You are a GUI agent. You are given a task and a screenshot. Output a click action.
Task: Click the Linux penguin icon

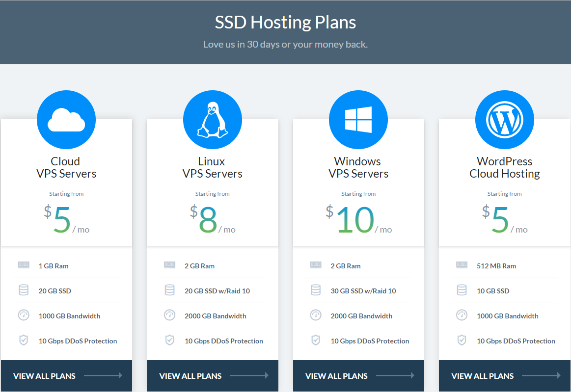[212, 120]
